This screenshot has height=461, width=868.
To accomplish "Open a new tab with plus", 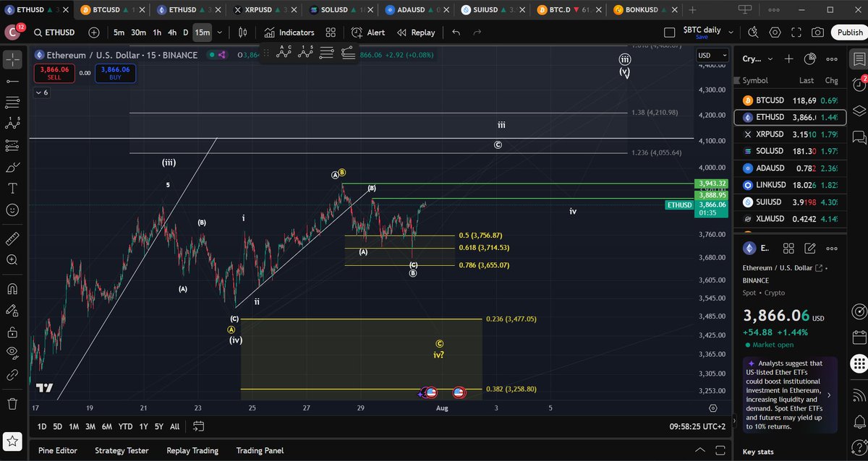I will point(693,10).
